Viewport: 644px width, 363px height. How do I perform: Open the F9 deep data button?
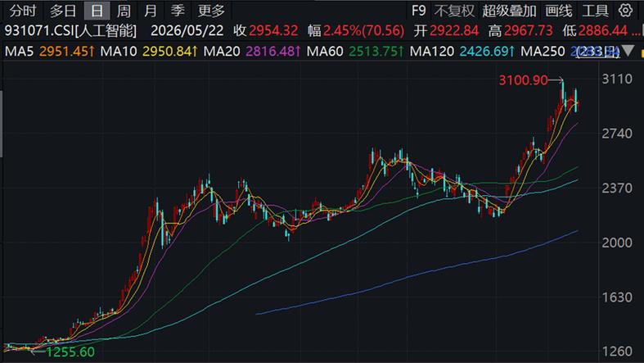click(x=418, y=11)
